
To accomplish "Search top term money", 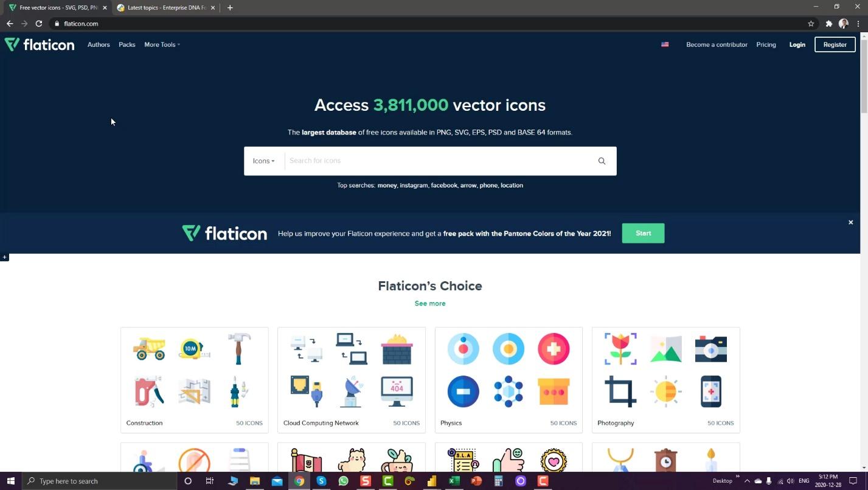I will pyautogui.click(x=387, y=185).
